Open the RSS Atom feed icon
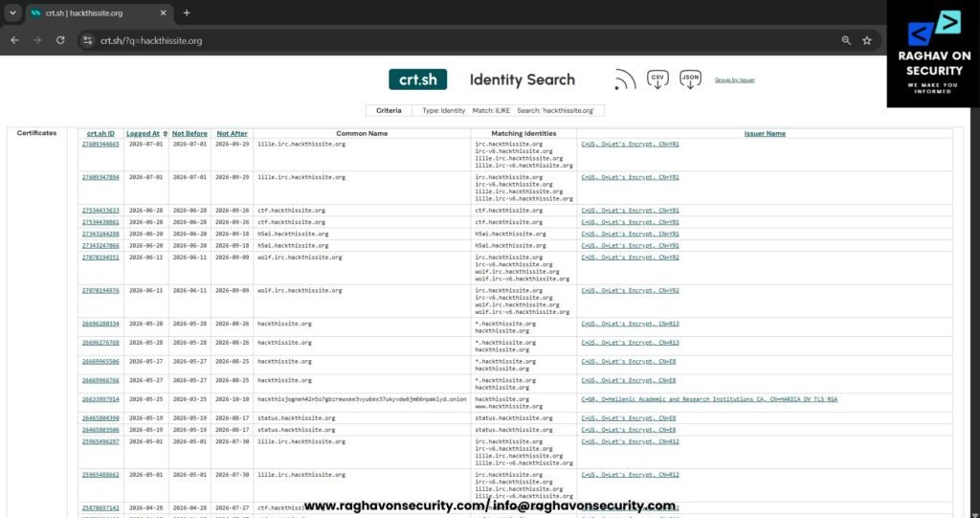The image size is (980, 518). [x=625, y=80]
